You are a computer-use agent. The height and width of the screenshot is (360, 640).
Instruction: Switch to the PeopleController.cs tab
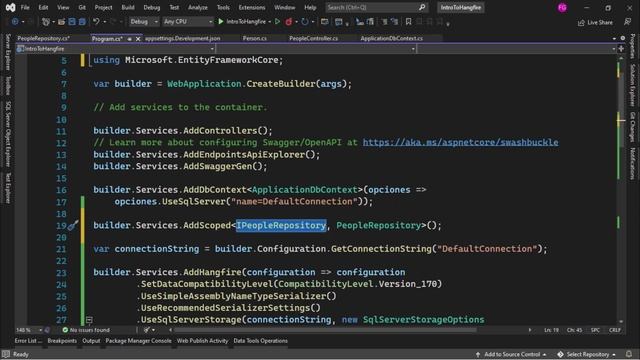pyautogui.click(x=313, y=38)
